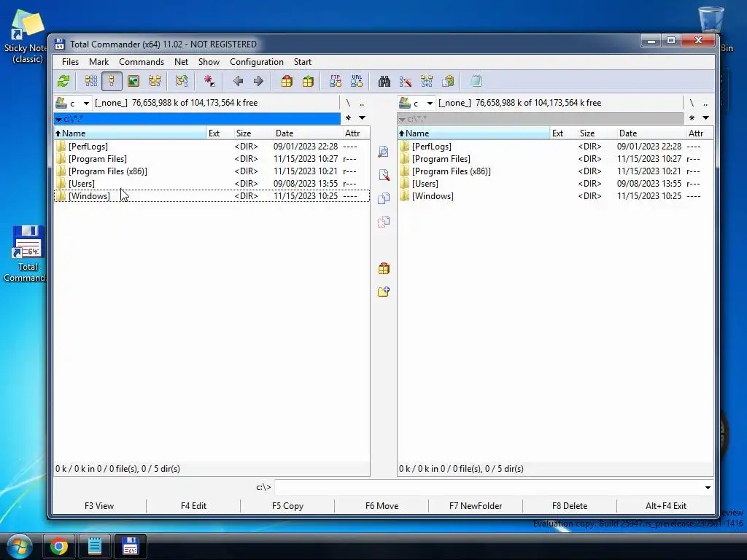Click the F5 Copy button
The width and height of the screenshot is (747, 560).
pyautogui.click(x=287, y=506)
